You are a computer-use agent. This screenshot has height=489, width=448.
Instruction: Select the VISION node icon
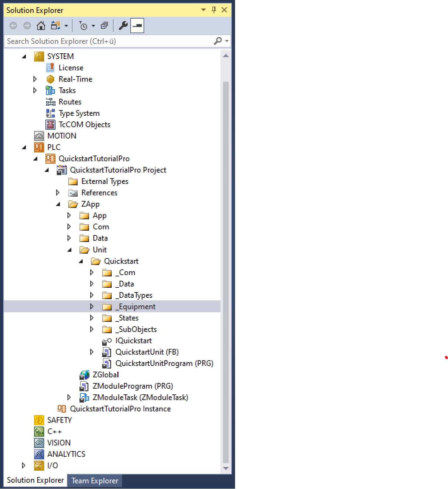click(39, 443)
